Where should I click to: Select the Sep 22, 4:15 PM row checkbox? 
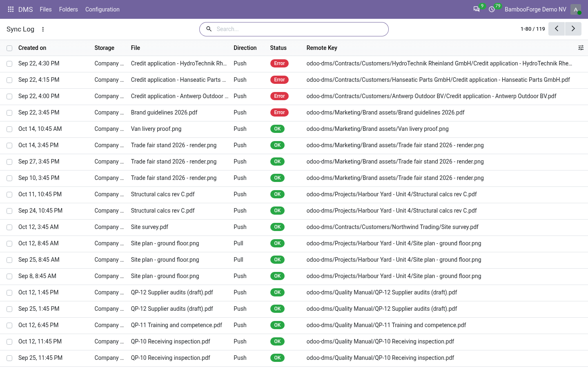coord(9,80)
